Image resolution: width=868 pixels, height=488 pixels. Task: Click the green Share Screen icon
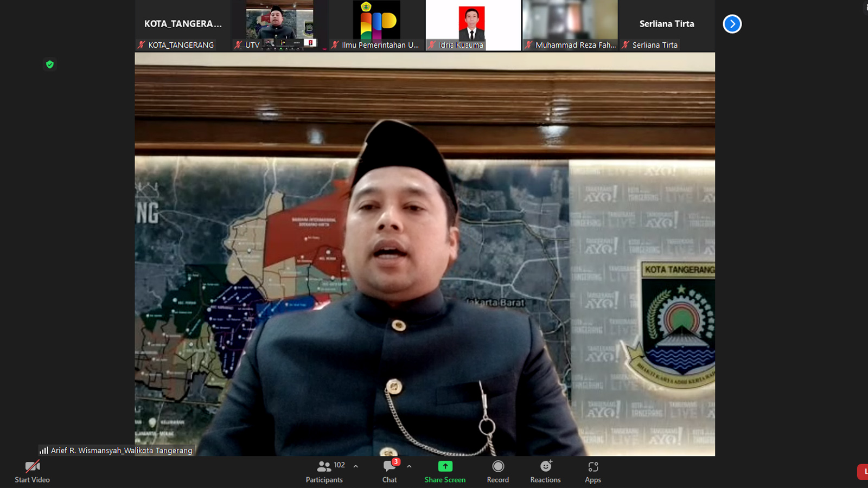[445, 466]
